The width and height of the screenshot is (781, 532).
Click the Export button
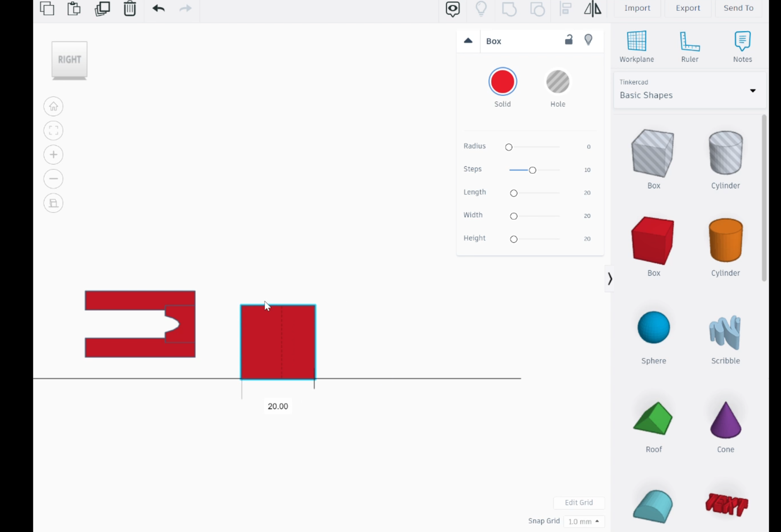click(x=687, y=7)
